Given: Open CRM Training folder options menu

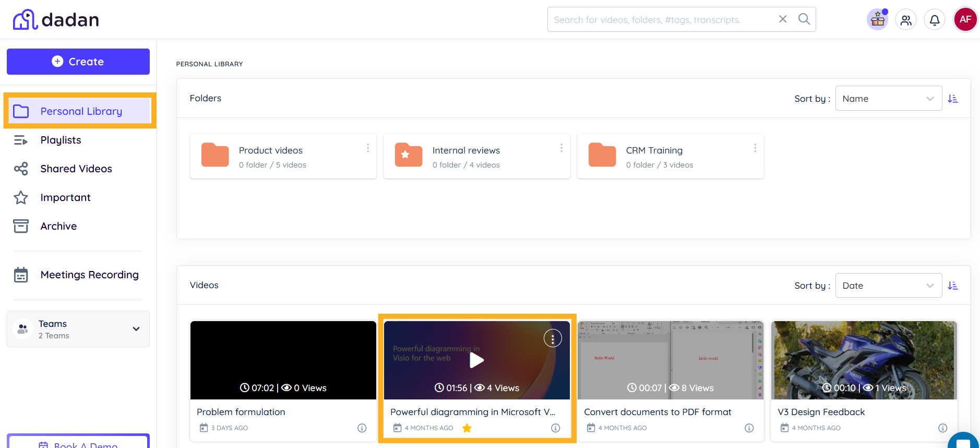Looking at the screenshot, I should [755, 148].
